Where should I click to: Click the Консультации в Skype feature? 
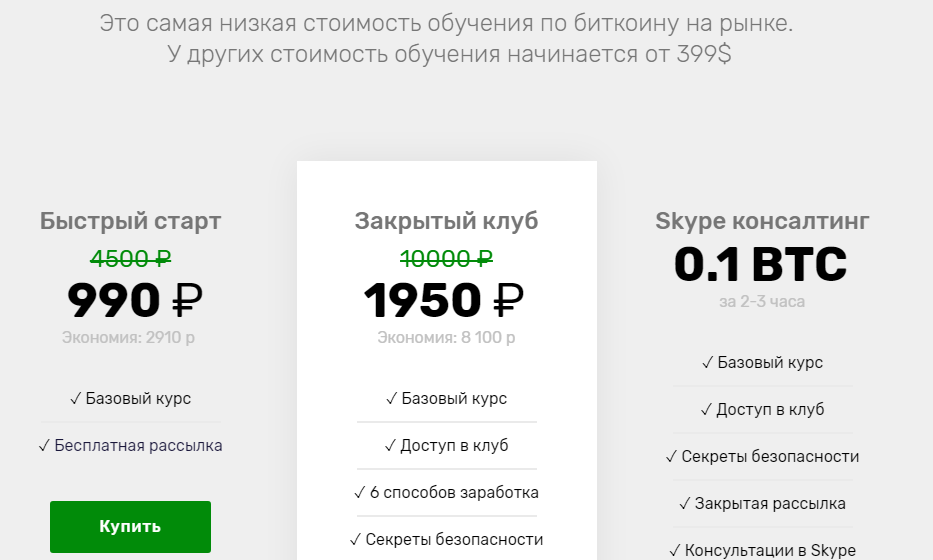[762, 550]
